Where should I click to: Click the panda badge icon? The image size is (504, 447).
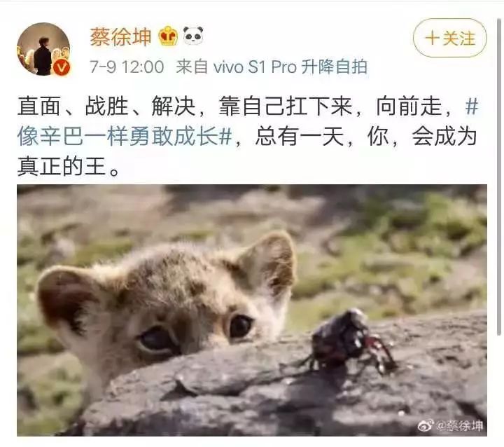pyautogui.click(x=193, y=35)
